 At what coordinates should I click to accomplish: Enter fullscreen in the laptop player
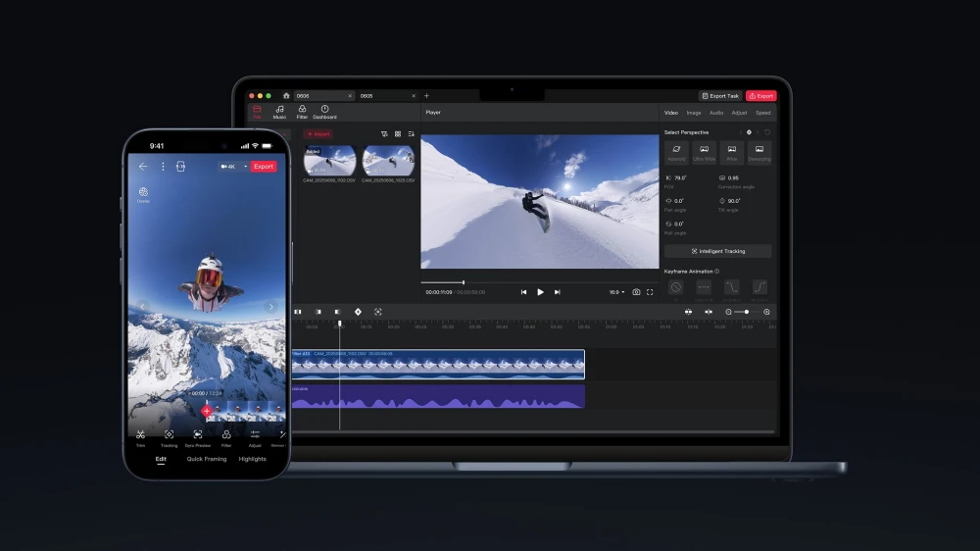click(x=650, y=292)
